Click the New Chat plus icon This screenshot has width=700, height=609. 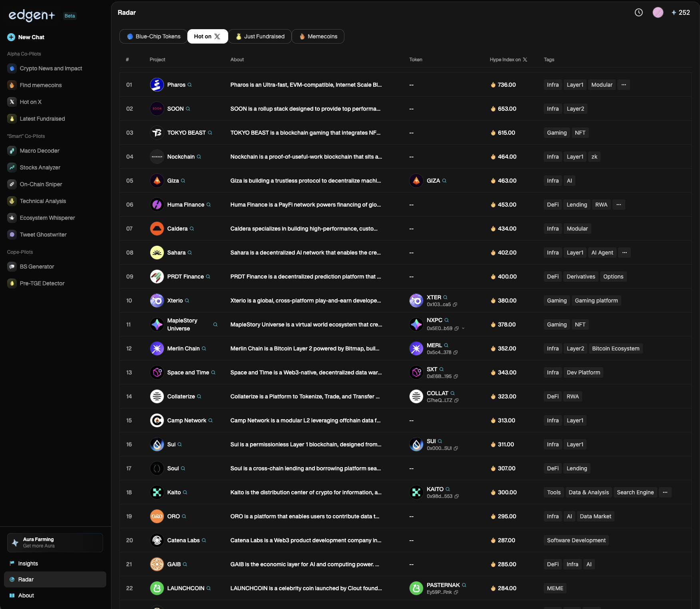point(11,37)
